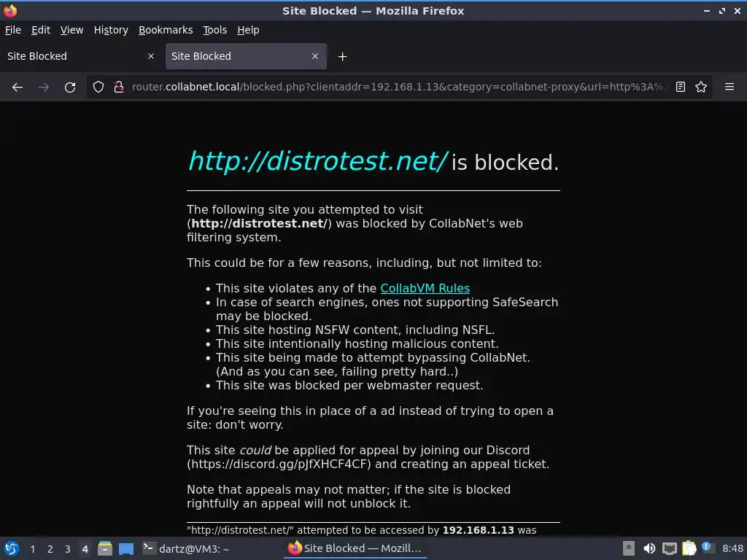The width and height of the screenshot is (747, 560).
Task: Maximize the Firefox window
Action: (722, 10)
